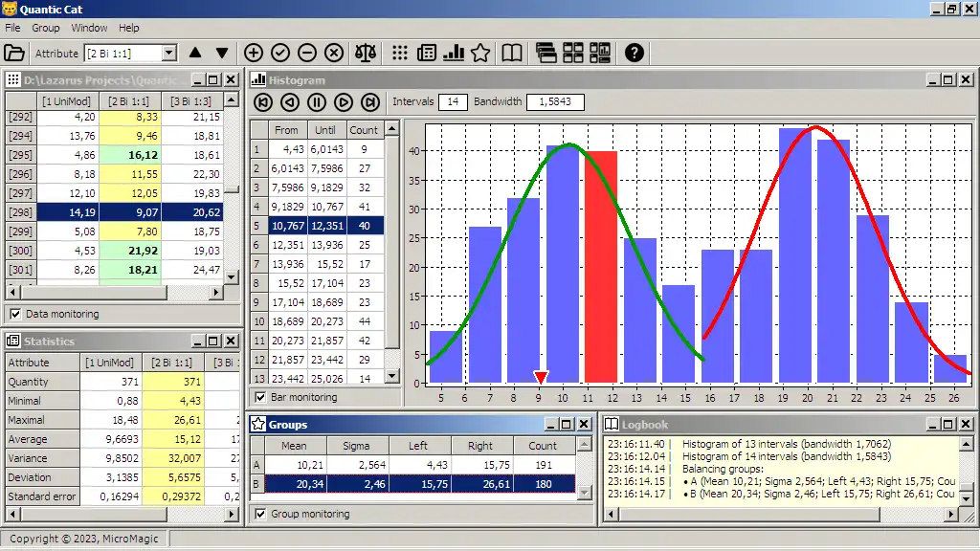980x551 pixels.
Task: Select data row [300]
Action: pyautogui.click(x=115, y=251)
